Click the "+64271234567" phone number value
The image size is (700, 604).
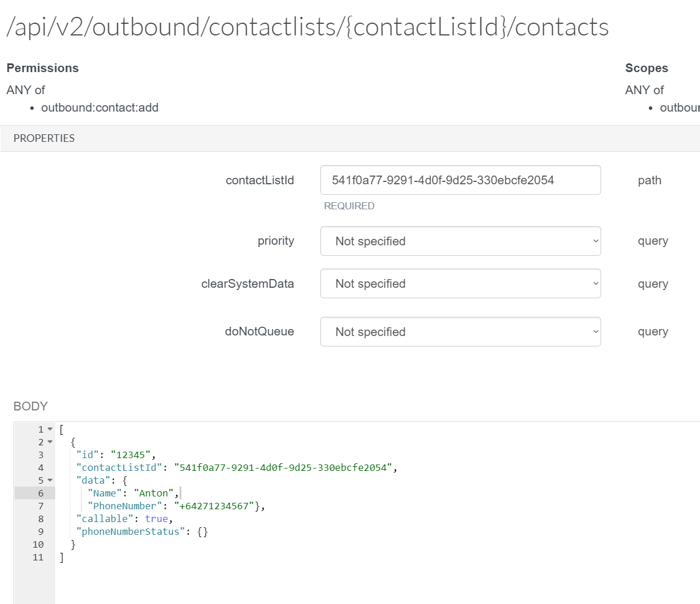tap(214, 506)
